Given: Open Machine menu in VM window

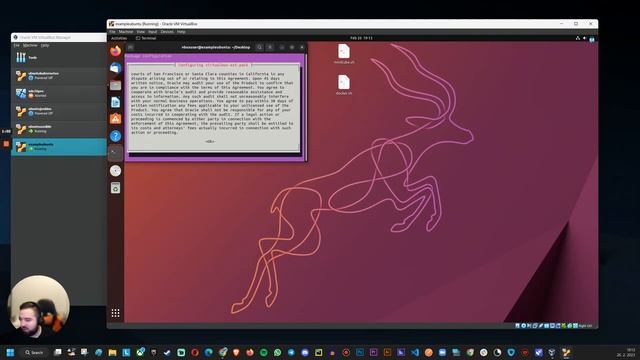Looking at the screenshot, I should [x=126, y=32].
